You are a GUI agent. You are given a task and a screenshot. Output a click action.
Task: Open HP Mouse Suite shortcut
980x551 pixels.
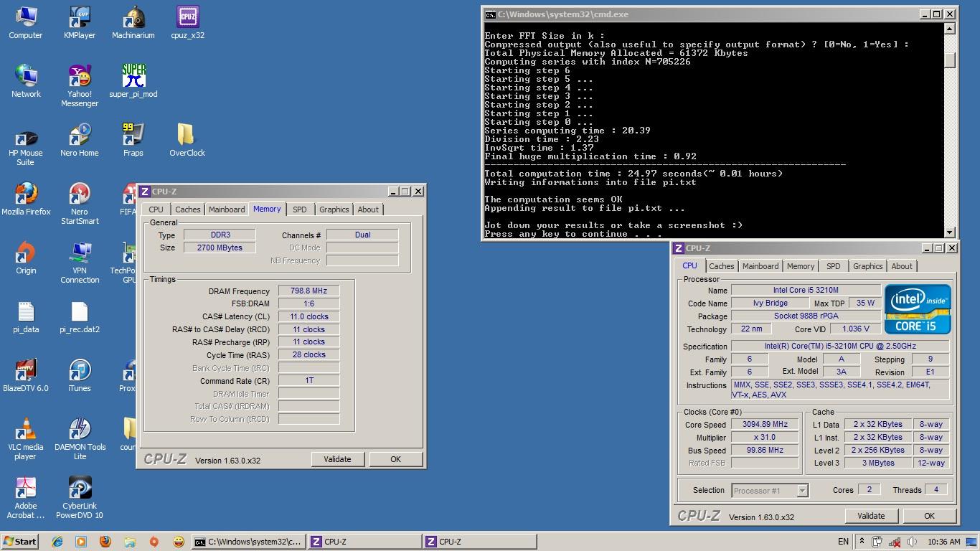tap(26, 145)
